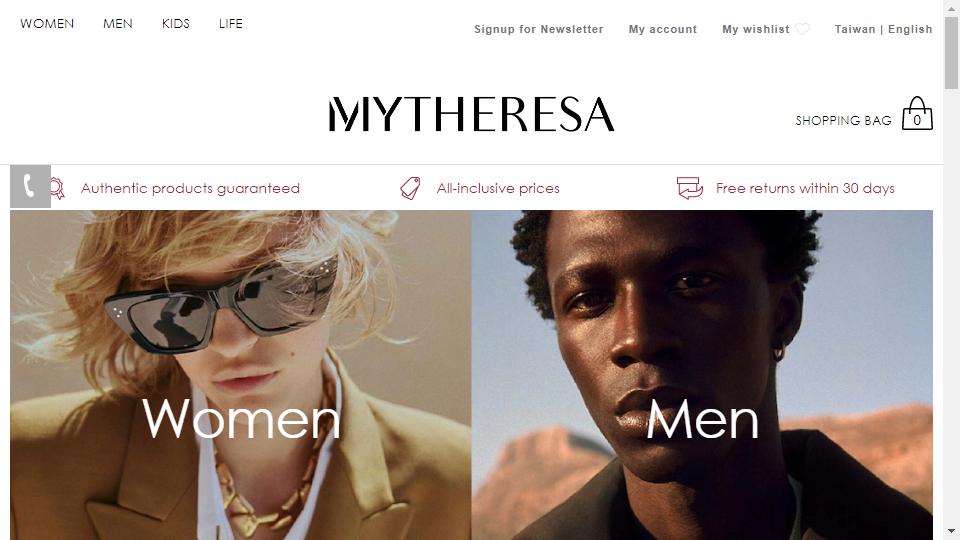Open My account link
960x540 pixels.
(663, 29)
